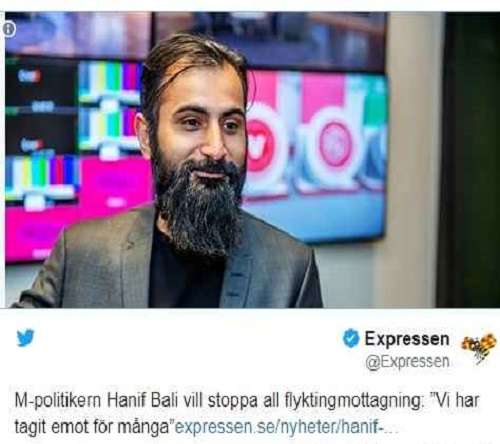Click the small circular icon at photo's top-left corner
The image size is (500, 444).
[x=9, y=29]
